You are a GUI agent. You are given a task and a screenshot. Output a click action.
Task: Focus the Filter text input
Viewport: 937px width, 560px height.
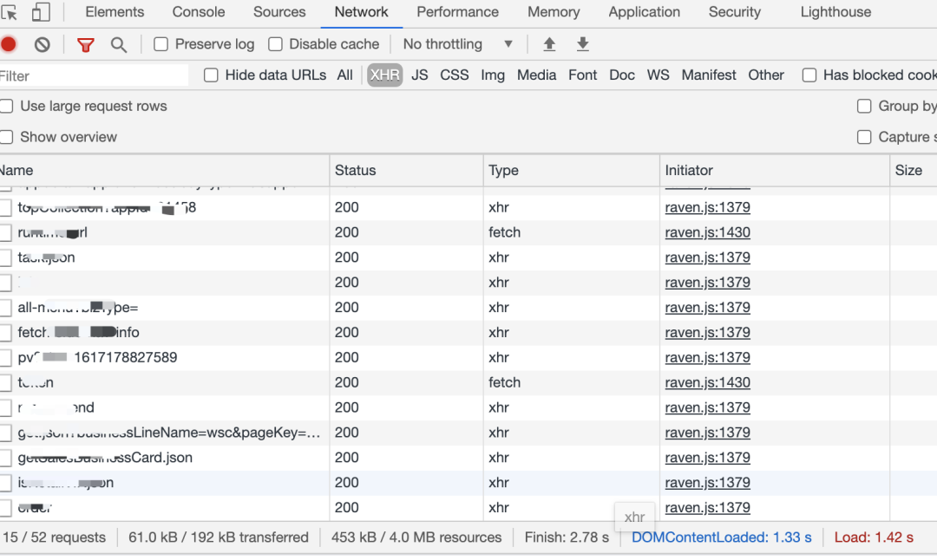94,75
